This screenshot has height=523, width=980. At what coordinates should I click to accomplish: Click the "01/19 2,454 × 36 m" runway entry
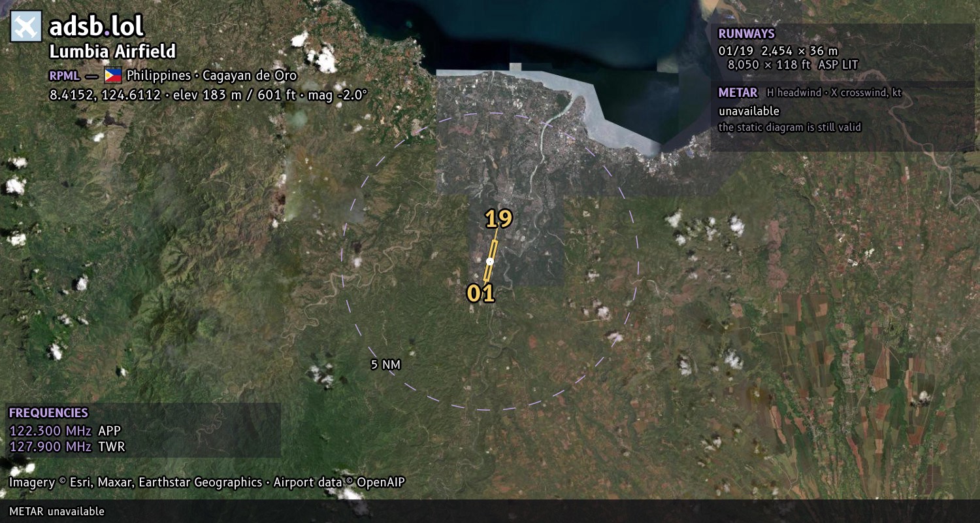[778, 50]
